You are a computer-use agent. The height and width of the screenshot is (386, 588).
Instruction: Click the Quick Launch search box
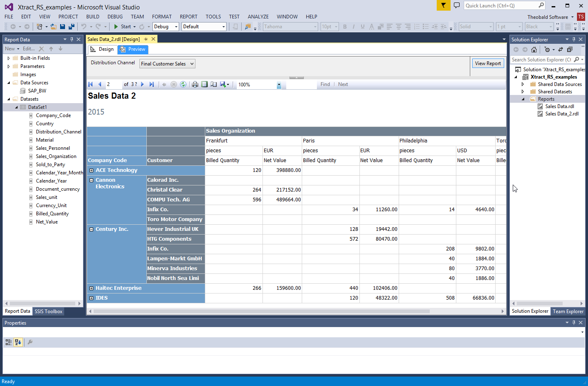pos(504,5)
